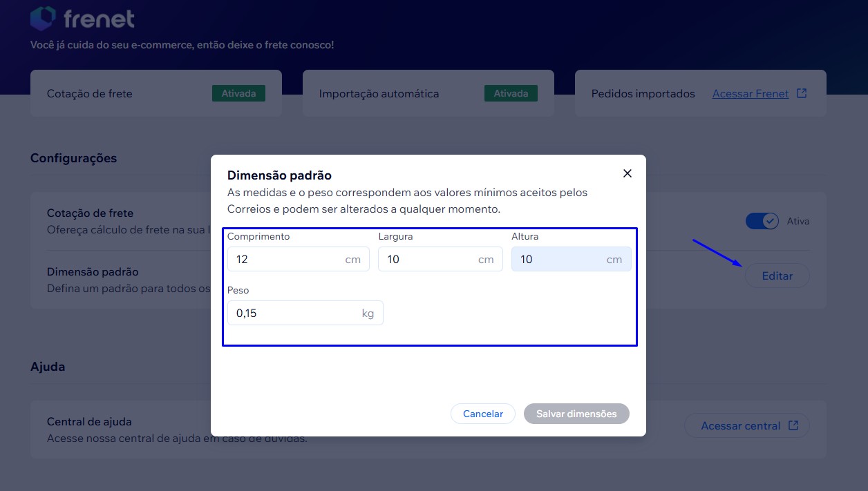Click Cancelar in the dialog
The width and height of the screenshot is (868, 491).
(x=482, y=414)
